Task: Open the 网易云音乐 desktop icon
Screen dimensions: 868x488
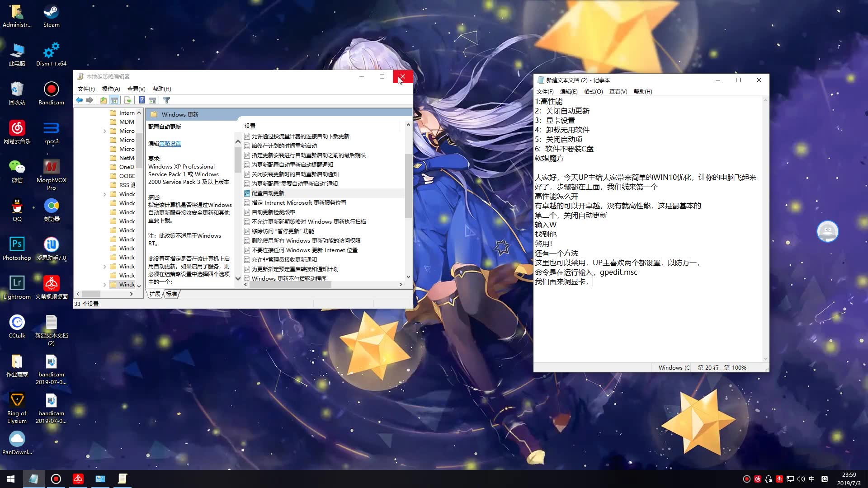Action: pos(17,133)
